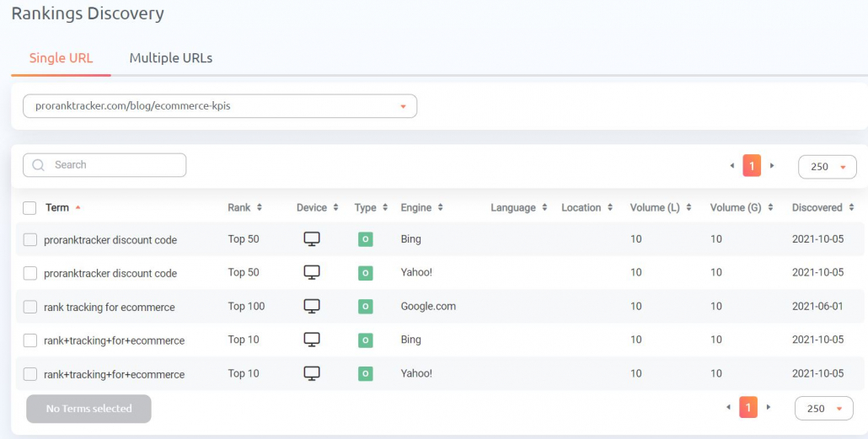Sort by Language column
The height and width of the screenshot is (439, 868).
tap(544, 207)
